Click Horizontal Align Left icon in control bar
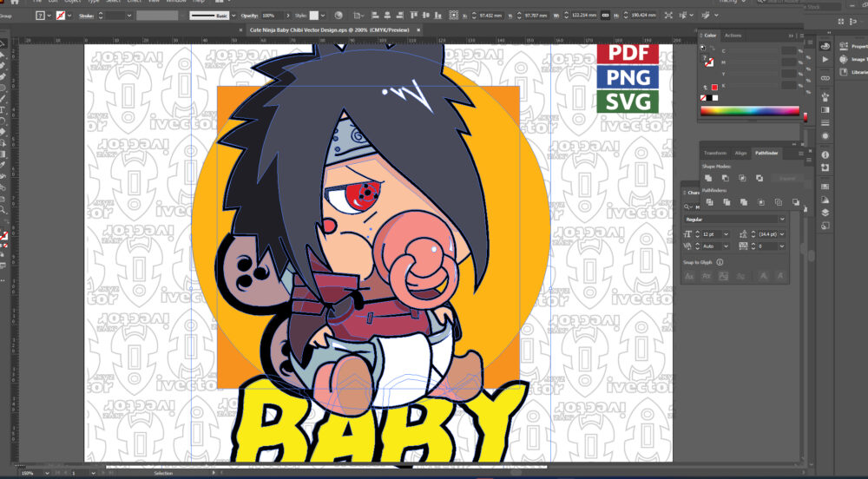 [x=375, y=16]
